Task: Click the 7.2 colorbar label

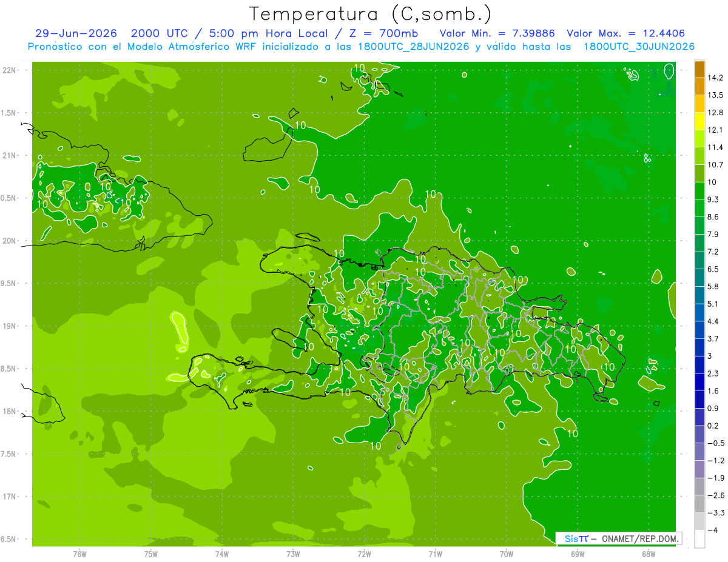Action: coord(713,252)
